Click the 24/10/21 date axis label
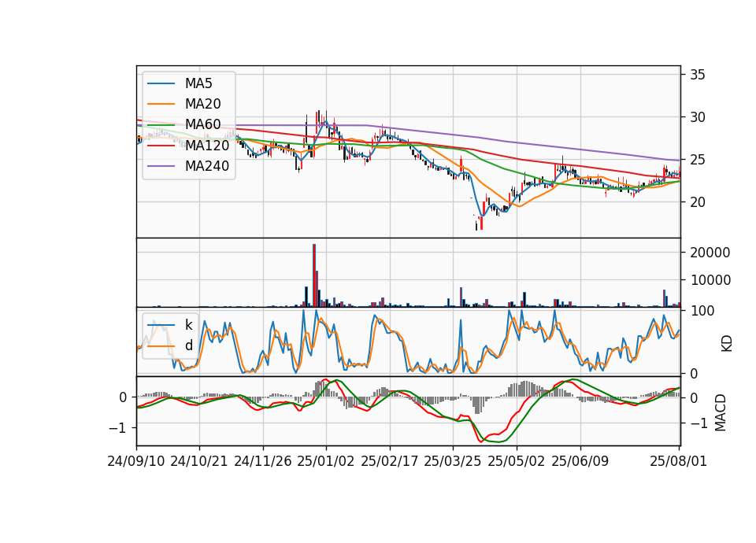Image resolution: width=756 pixels, height=543 pixels. point(198,461)
